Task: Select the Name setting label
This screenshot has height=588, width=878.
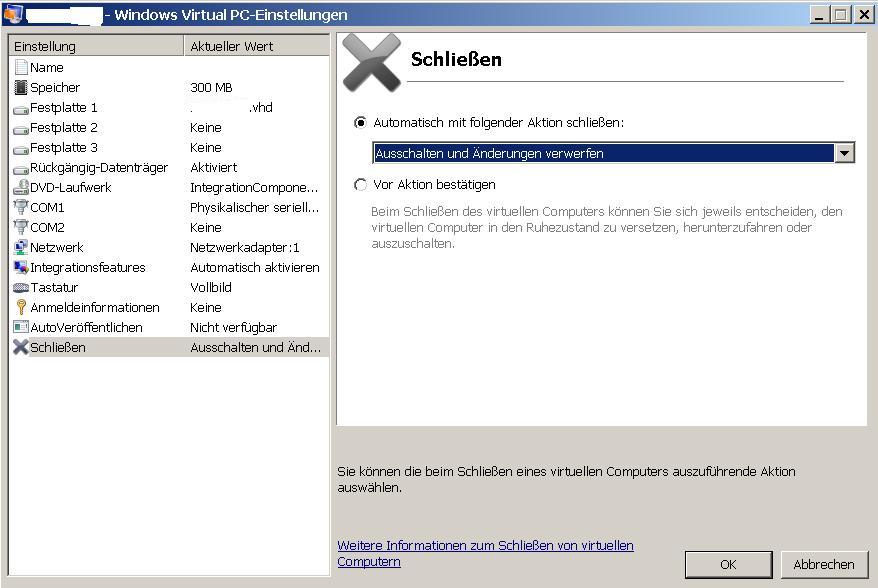Action: (46, 68)
